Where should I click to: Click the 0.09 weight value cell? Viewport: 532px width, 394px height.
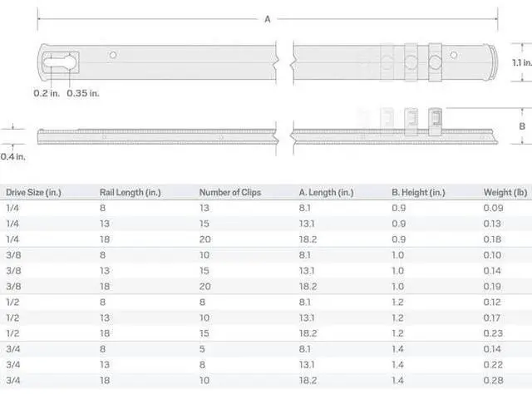pos(493,208)
